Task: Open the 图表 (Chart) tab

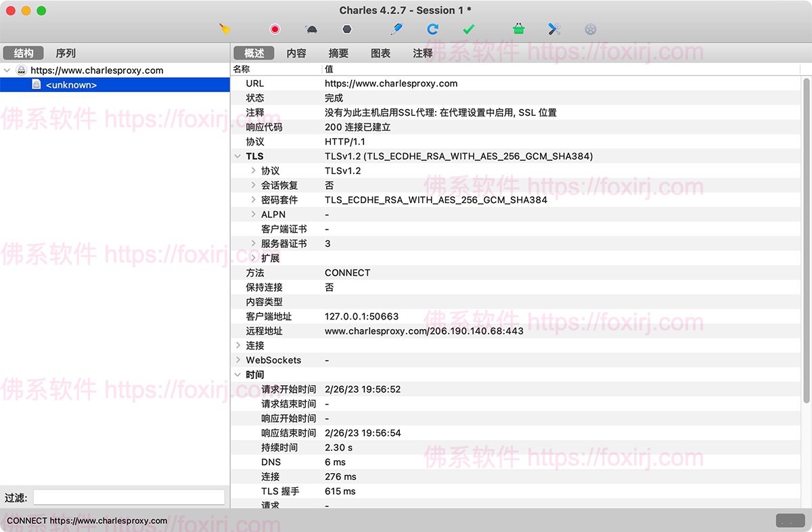Action: [x=381, y=53]
